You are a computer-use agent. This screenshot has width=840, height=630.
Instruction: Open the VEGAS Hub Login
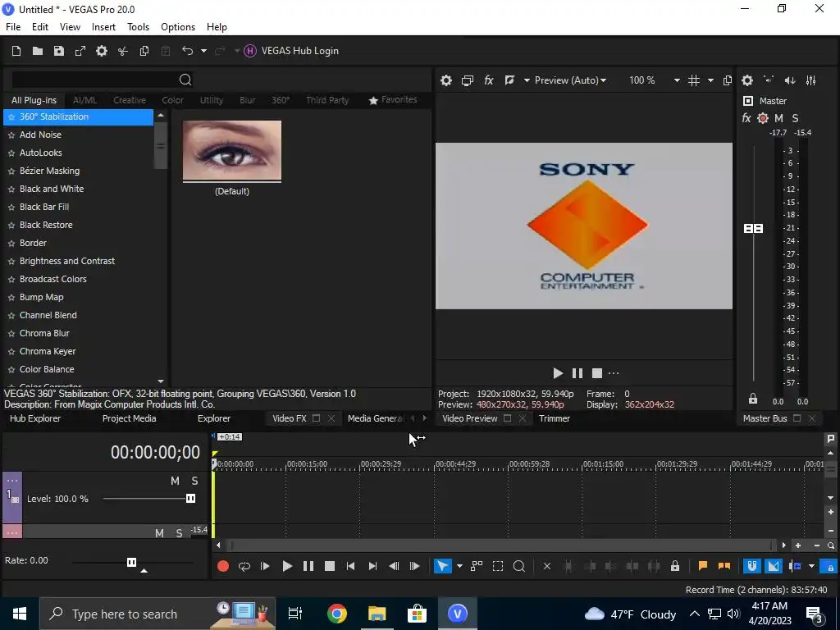[291, 51]
